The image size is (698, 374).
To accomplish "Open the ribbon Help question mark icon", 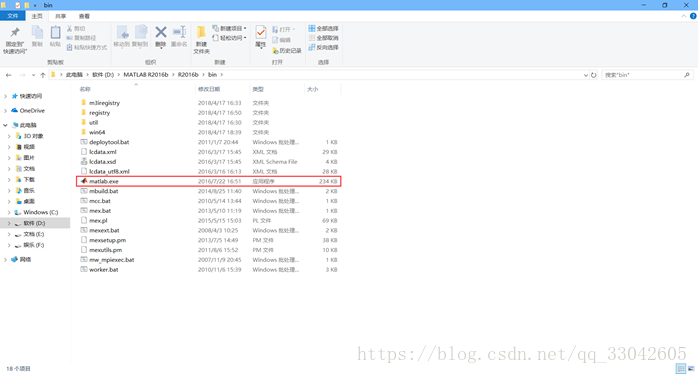I will (693, 16).
